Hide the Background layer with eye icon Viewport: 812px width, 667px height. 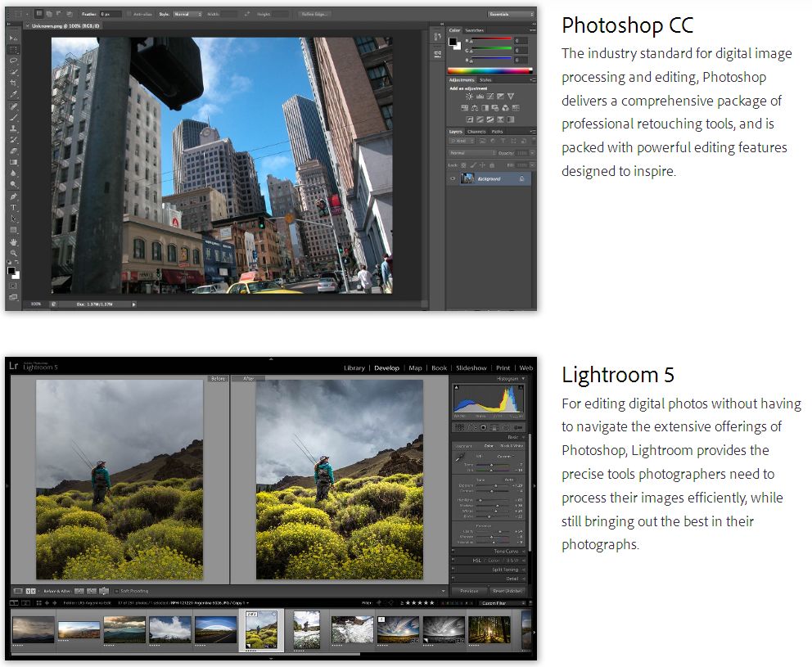point(453,178)
